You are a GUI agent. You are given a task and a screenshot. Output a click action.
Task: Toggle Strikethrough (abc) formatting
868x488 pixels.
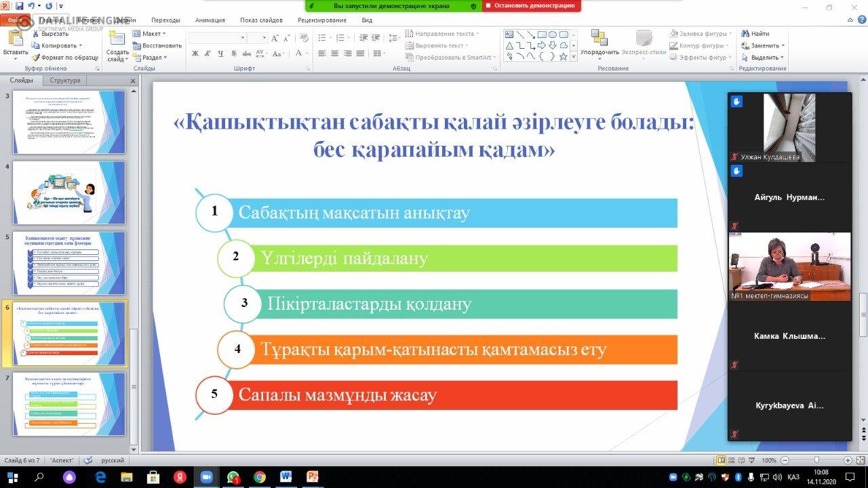[248, 54]
